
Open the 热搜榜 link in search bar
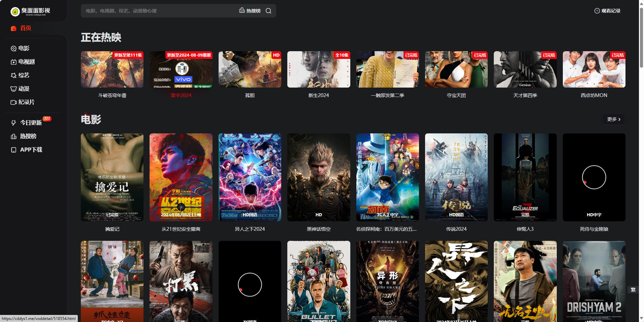tap(250, 11)
